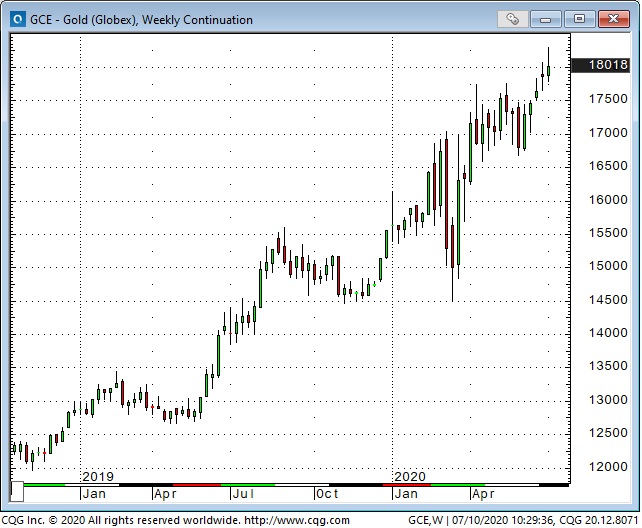Minimize the Gold chart window

[x=545, y=19]
